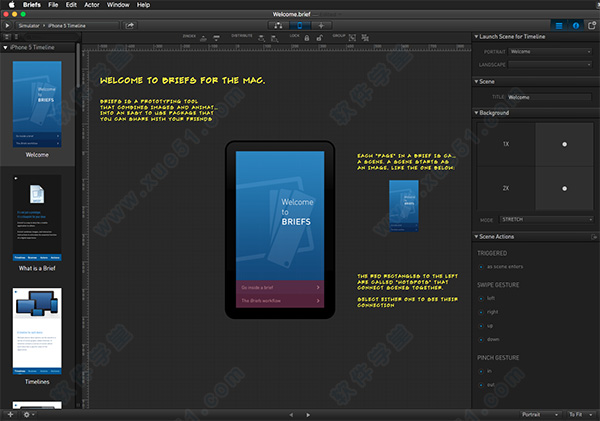Toggle the swipe 'up' gesture action
The width and height of the screenshot is (600, 421).
click(x=481, y=326)
